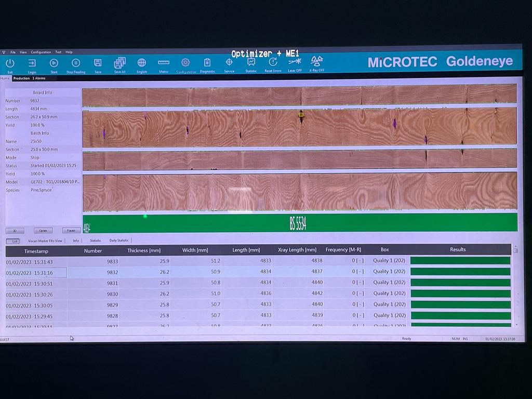
Task: Click the Results column header
Action: [x=458, y=249]
